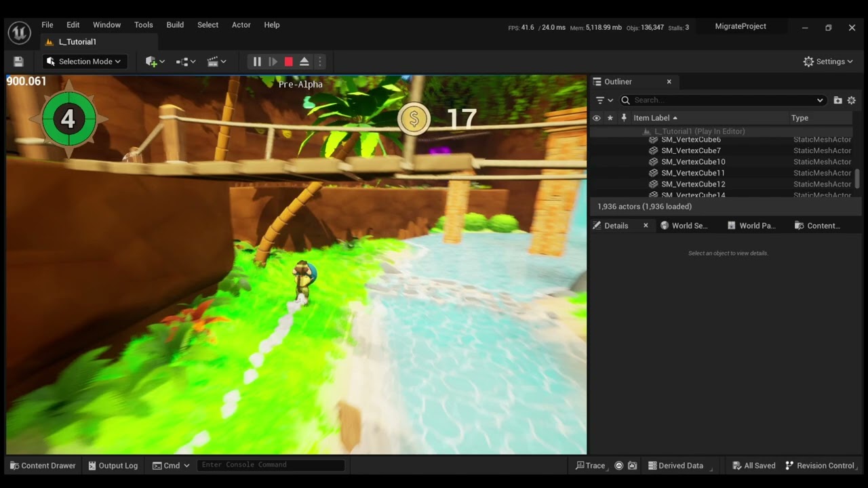
Task: Open the Help menu
Action: (272, 25)
